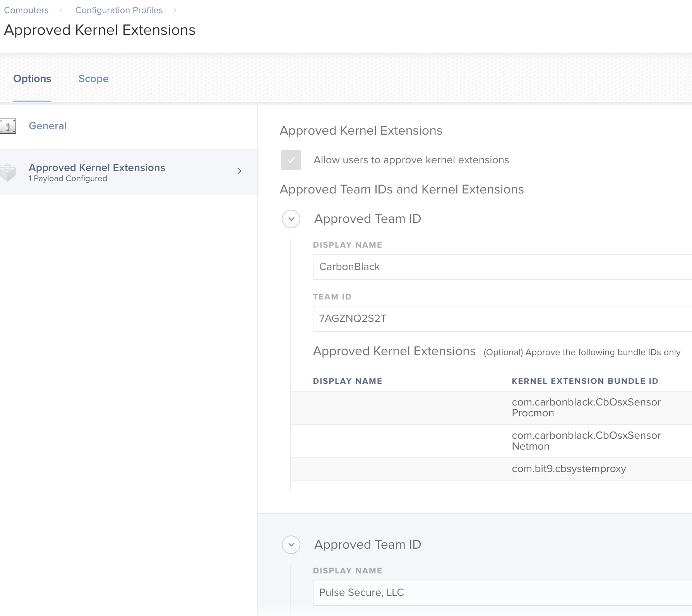Switch to the Scope tab
Screen dimensions: 692x616
[x=93, y=79]
